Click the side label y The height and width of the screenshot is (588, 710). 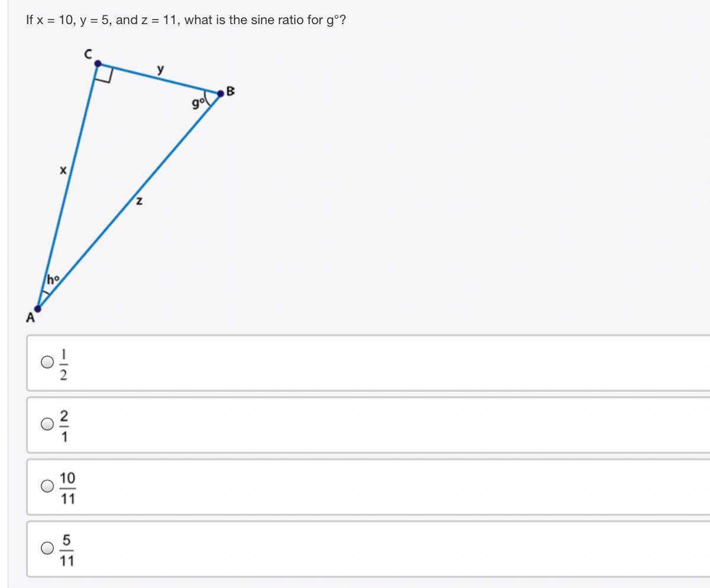pyautogui.click(x=160, y=69)
